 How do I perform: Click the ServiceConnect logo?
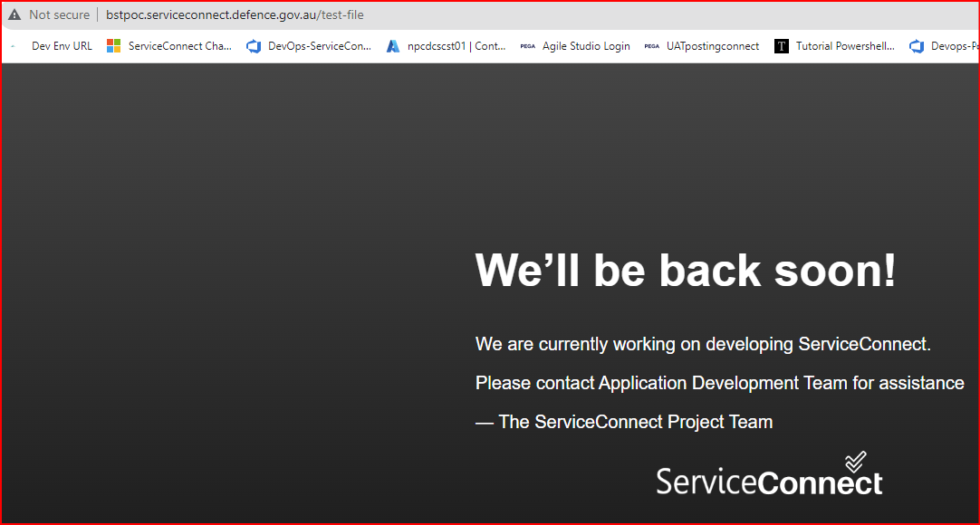[x=769, y=474]
